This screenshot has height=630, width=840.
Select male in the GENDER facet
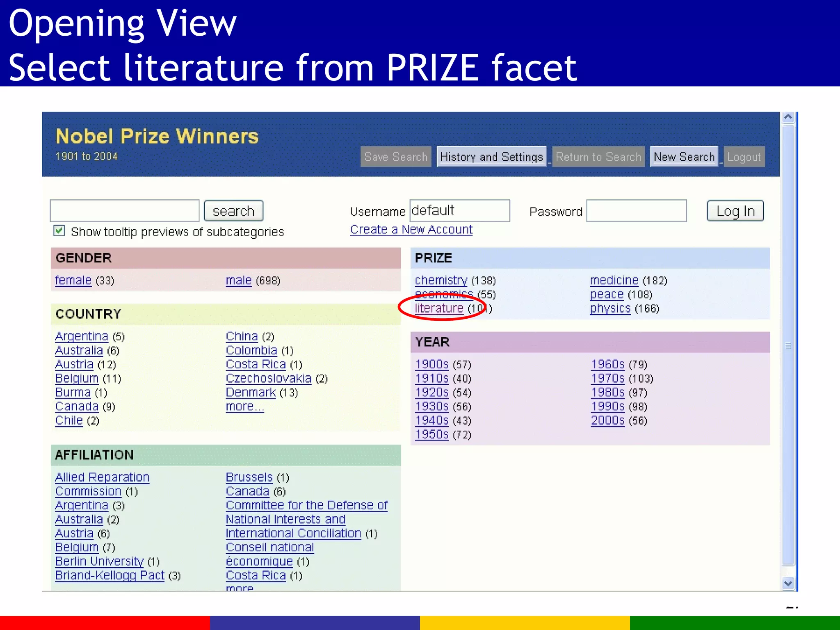pos(239,280)
